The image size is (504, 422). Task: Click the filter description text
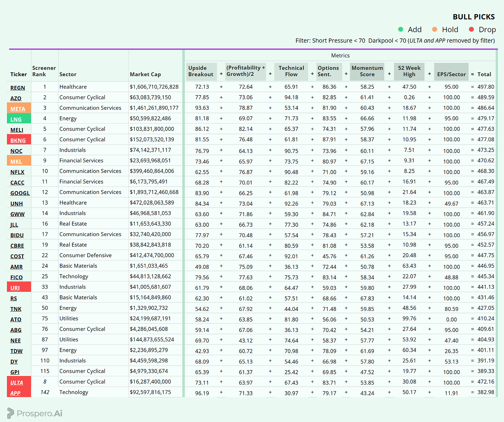[395, 41]
